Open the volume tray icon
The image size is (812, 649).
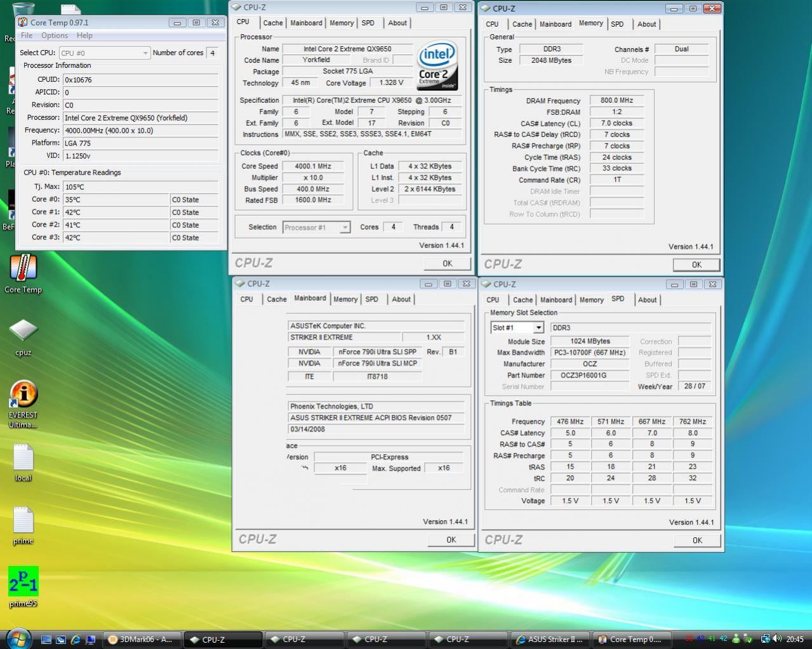(x=778, y=639)
